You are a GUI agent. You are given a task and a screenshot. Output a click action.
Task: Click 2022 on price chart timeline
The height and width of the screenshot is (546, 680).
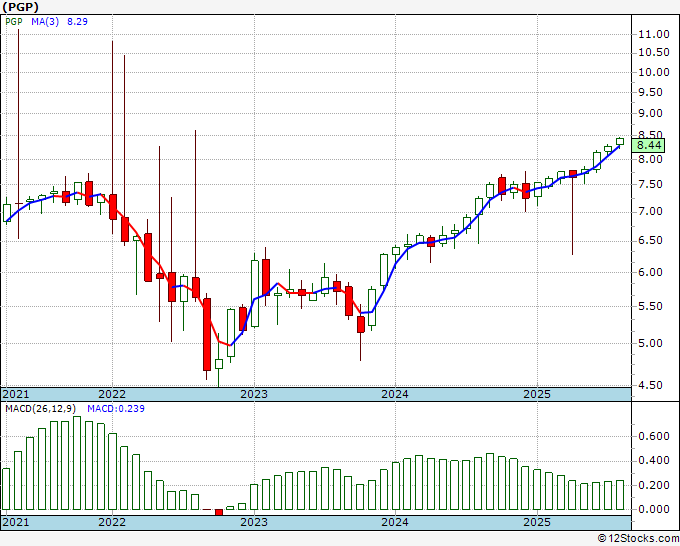point(112,394)
